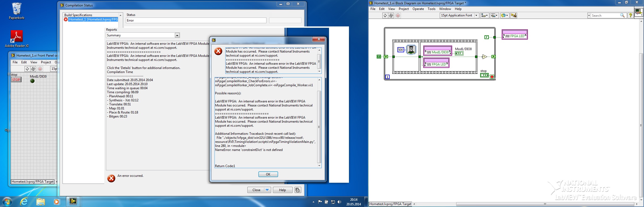Click the LabVIEW taskbar button
This screenshot has height=207, width=644.
73,201
